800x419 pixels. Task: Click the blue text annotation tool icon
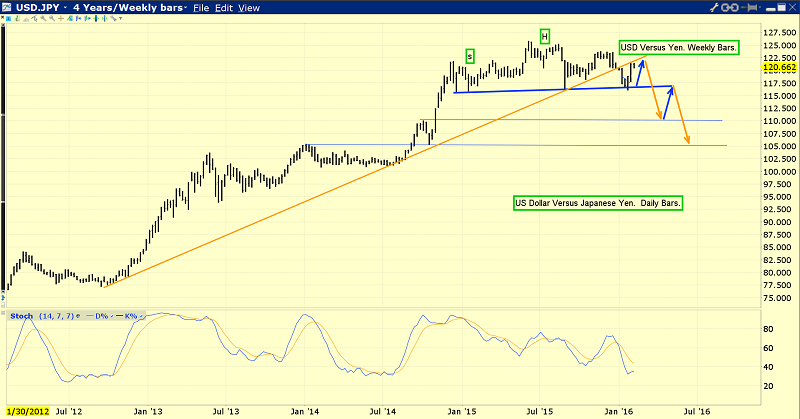8,18
